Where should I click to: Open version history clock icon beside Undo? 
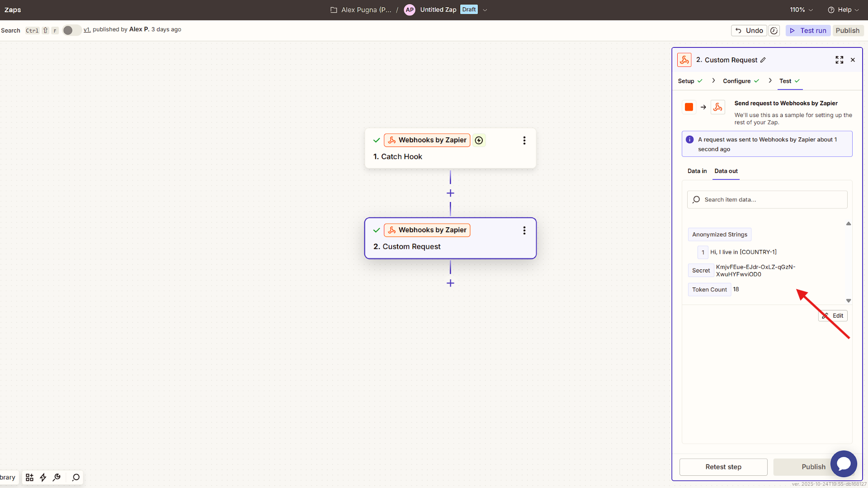774,30
